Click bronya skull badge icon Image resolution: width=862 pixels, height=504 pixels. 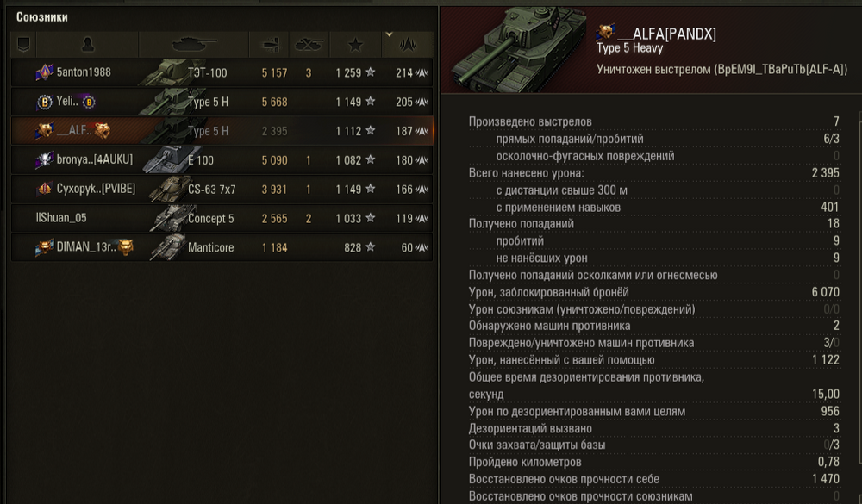[x=44, y=159]
